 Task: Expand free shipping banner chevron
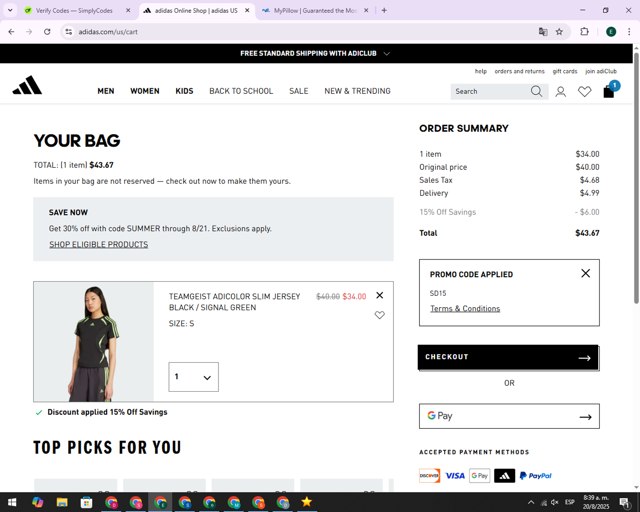[x=387, y=53]
